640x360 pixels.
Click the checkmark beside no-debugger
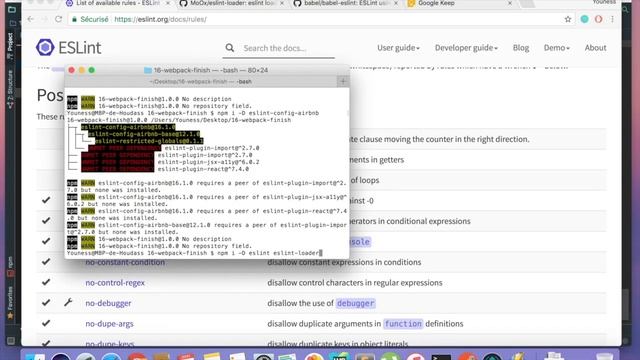point(46,302)
